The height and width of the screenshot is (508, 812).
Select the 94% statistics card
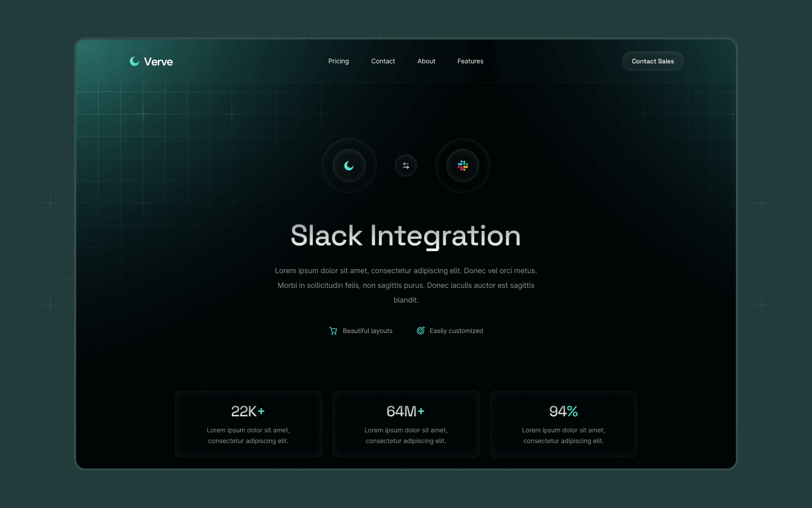[x=563, y=424]
